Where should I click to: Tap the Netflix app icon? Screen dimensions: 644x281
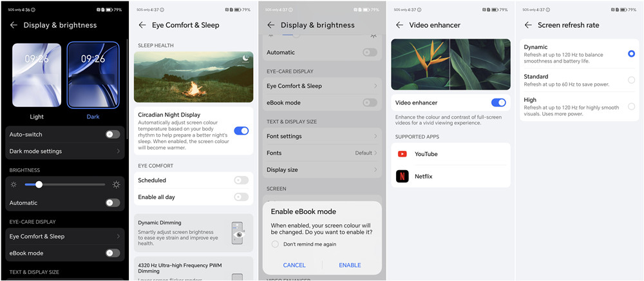tap(402, 176)
